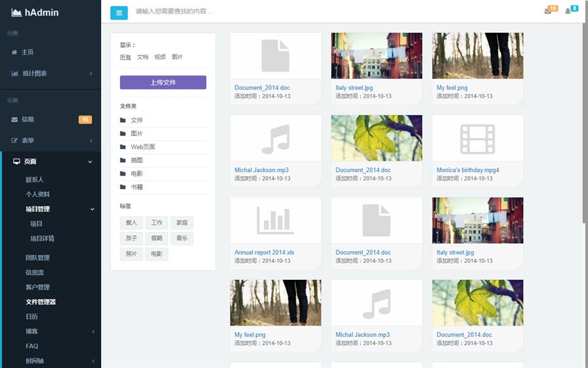The image size is (588, 368).
Task: Click the 信箱 badge showing 16
Action: click(x=85, y=120)
